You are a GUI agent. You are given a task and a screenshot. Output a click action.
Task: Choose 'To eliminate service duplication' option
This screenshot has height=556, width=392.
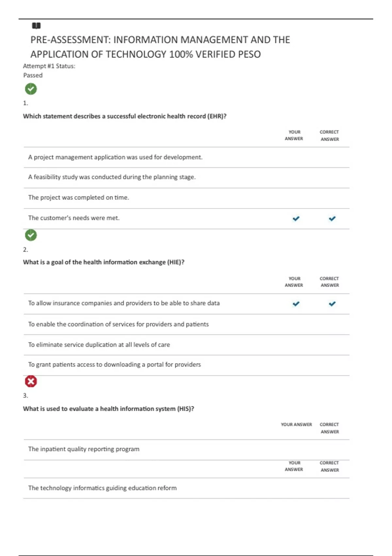187,345
